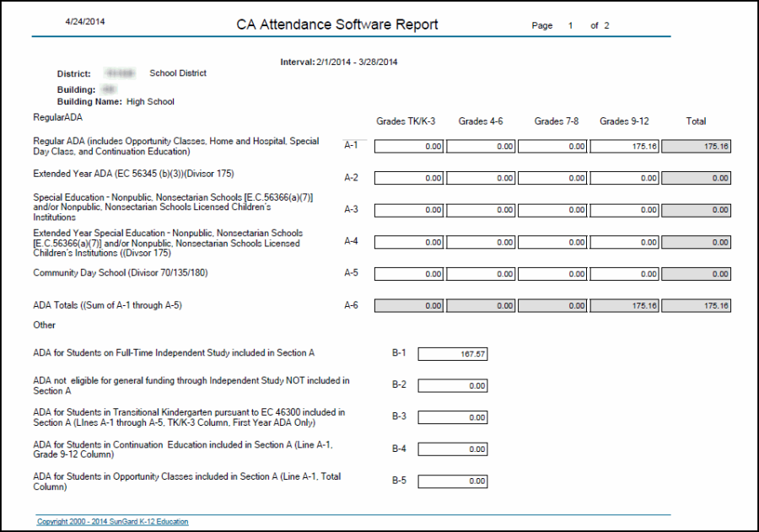Click the B-2 value box
This screenshot has height=532, width=759.
452,386
